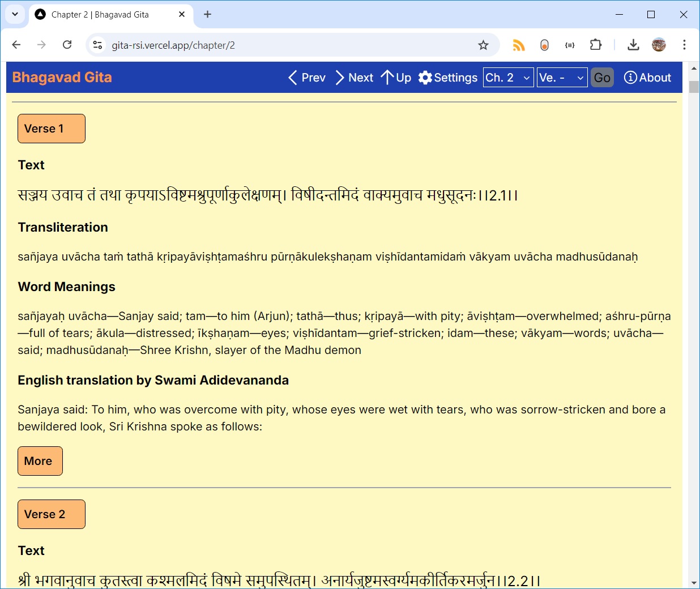Bookmark this page with the star icon
This screenshot has width=700, height=589.
[x=483, y=45]
